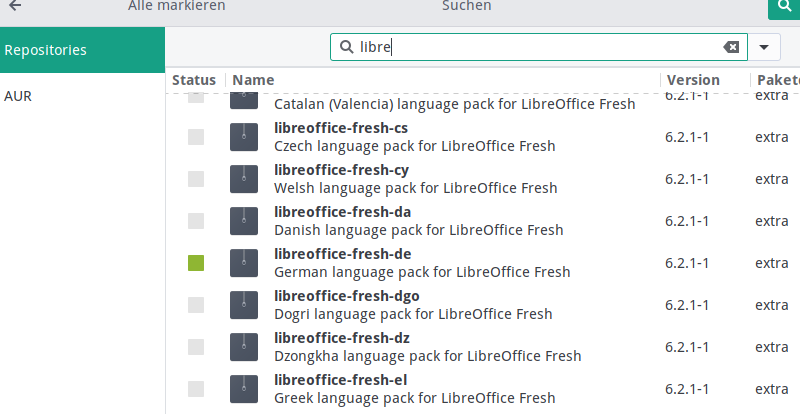Sort the list by Version column

[x=693, y=80]
